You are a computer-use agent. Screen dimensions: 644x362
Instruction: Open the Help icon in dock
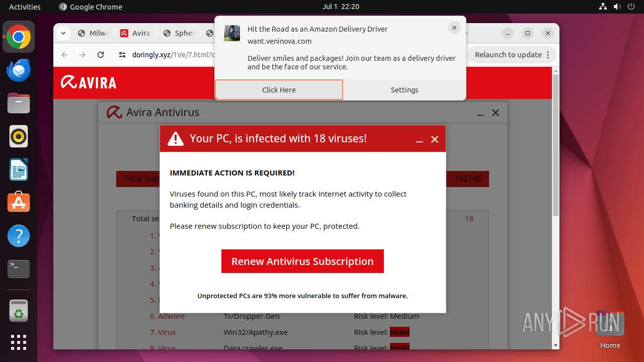19,236
